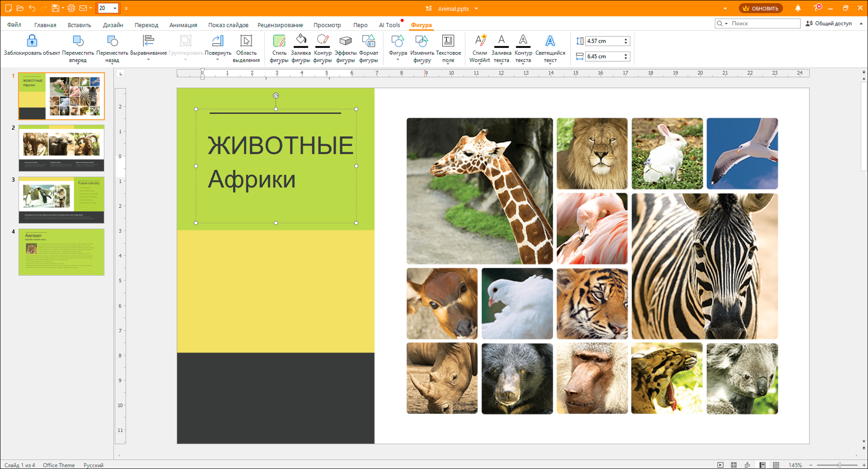Screen dimensions: 868x469
Task: Switch to Главная tab
Action: [45, 25]
